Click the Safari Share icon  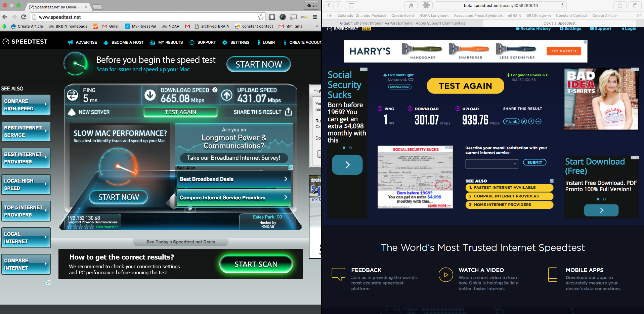pyautogui.click(x=620, y=5)
